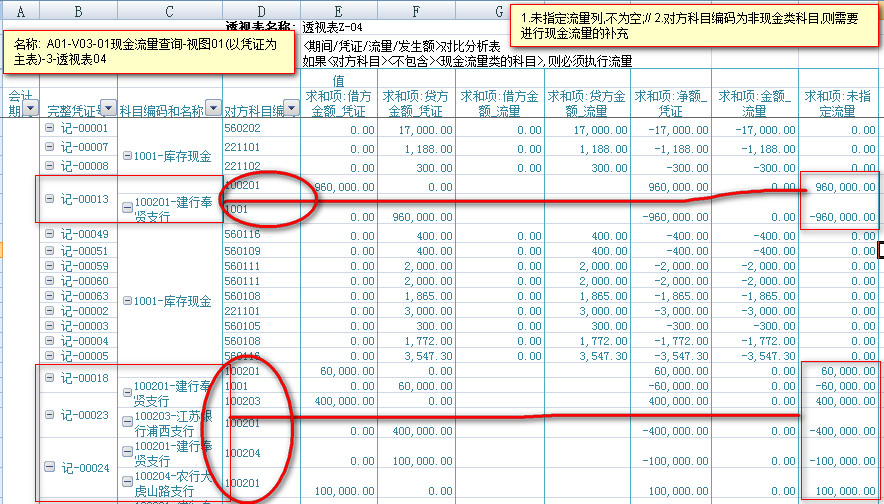Open the 完整凭证号 filter dropdown
Image resolution: width=884 pixels, height=504 pixels.
click(x=109, y=109)
